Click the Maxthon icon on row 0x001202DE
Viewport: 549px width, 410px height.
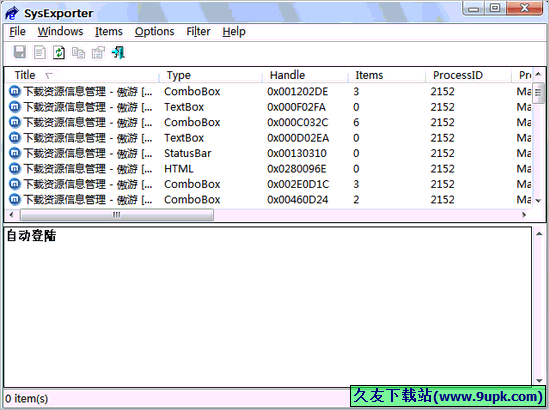14,92
